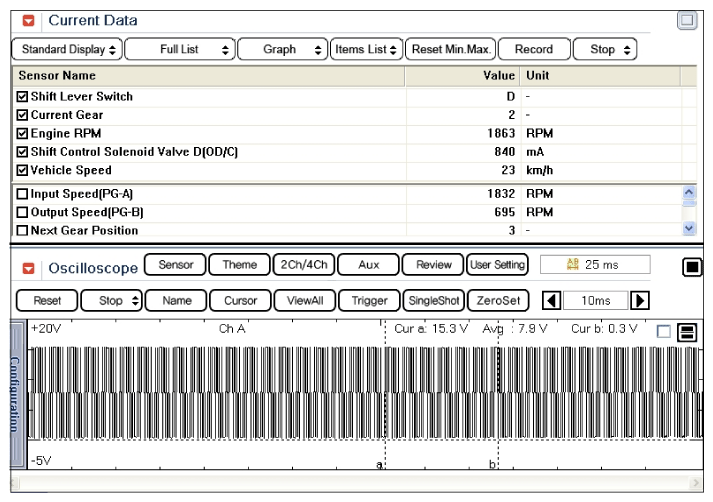Click the Unit column header
Screen dimensions: 713x502
click(600, 75)
